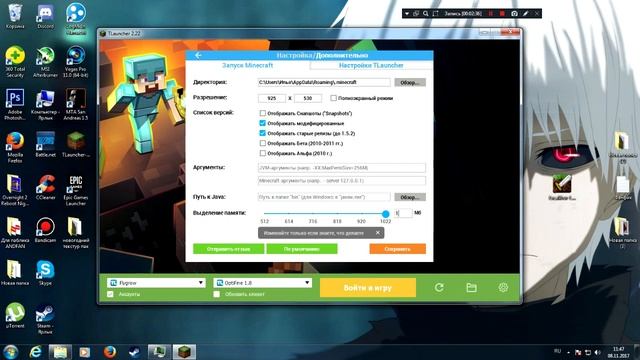
Task: Launch uTorrent desktop shortcut
Action: click(15, 316)
